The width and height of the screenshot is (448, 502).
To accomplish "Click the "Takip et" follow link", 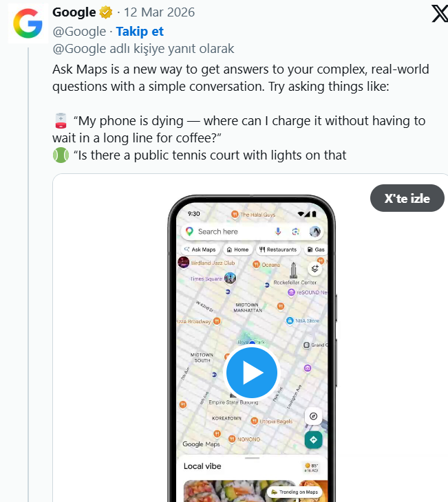I will pyautogui.click(x=140, y=32).
